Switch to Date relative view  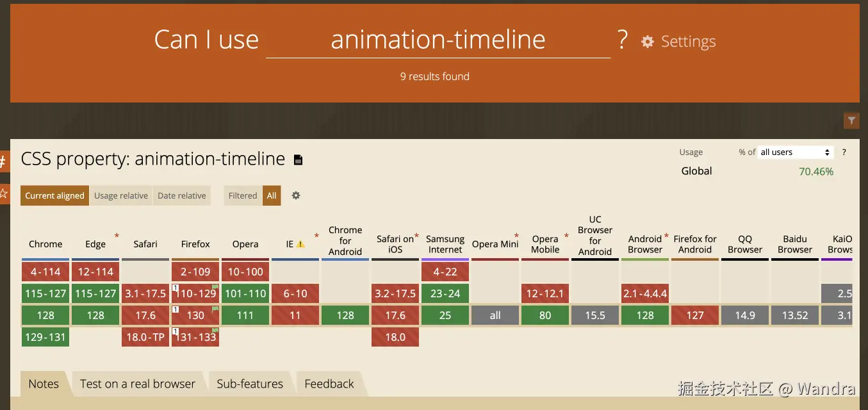click(x=182, y=196)
